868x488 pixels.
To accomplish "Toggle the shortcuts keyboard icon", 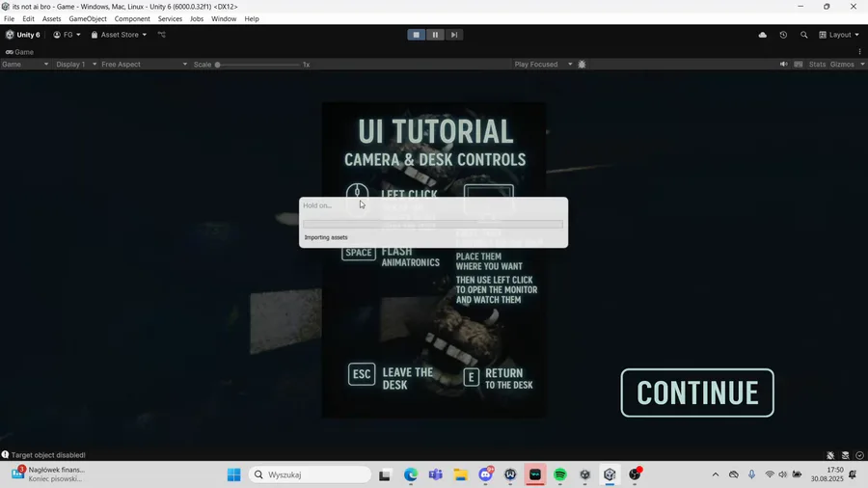I will (799, 65).
